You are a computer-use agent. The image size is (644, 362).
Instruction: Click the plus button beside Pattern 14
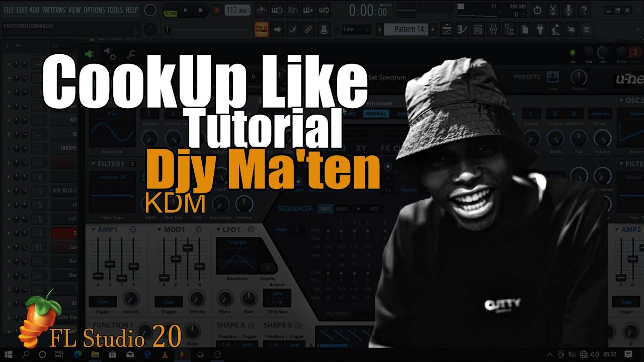432,29
